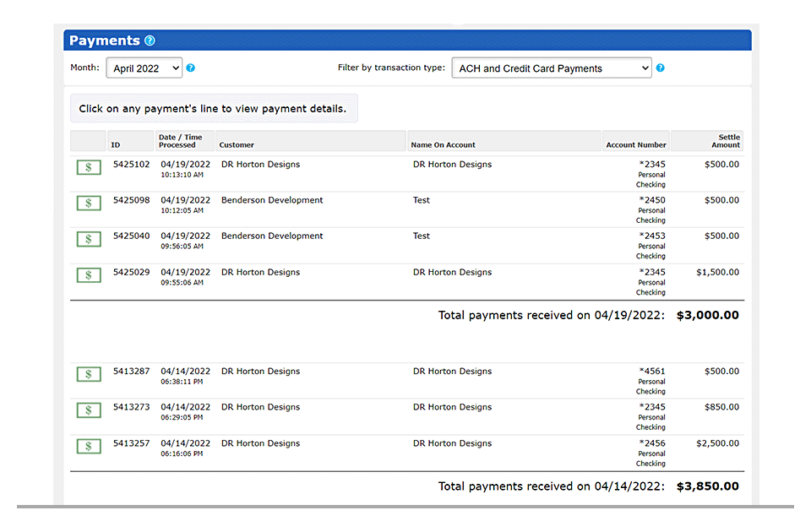Click the help icon near transaction type filter
This screenshot has width=811, height=532.
(x=660, y=67)
